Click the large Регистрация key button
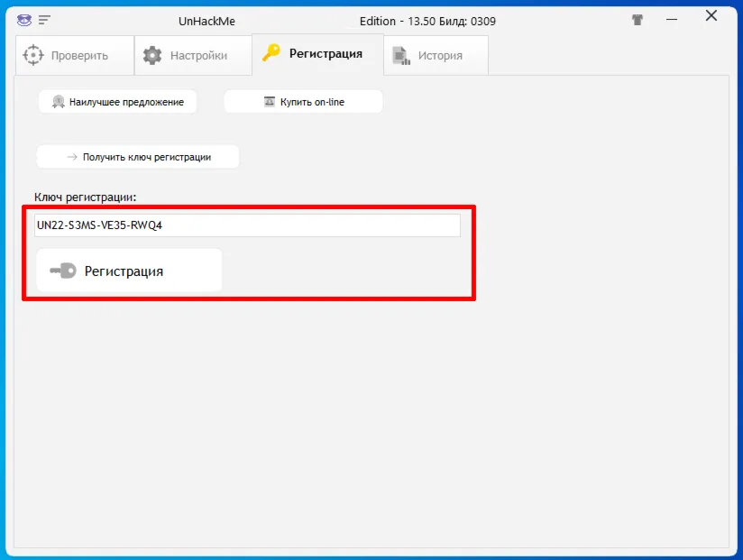 tap(129, 271)
